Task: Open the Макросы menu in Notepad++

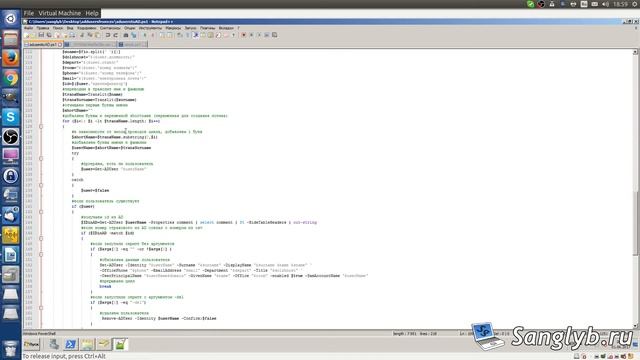Action: coord(173,28)
